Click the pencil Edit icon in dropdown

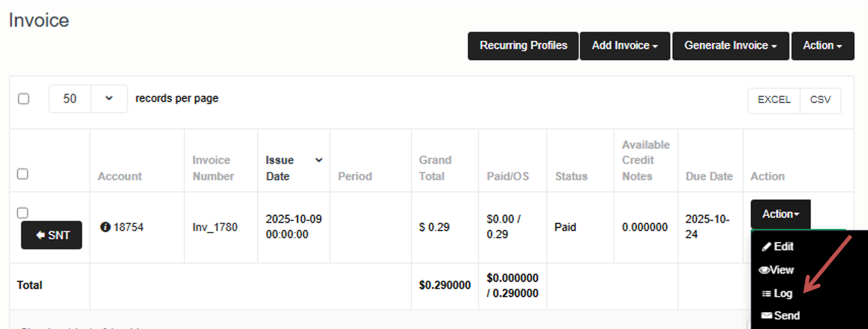[767, 246]
